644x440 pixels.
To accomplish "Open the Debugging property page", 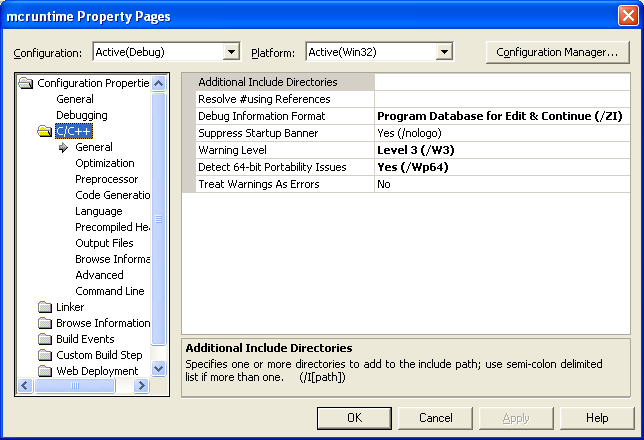I will 81,115.
